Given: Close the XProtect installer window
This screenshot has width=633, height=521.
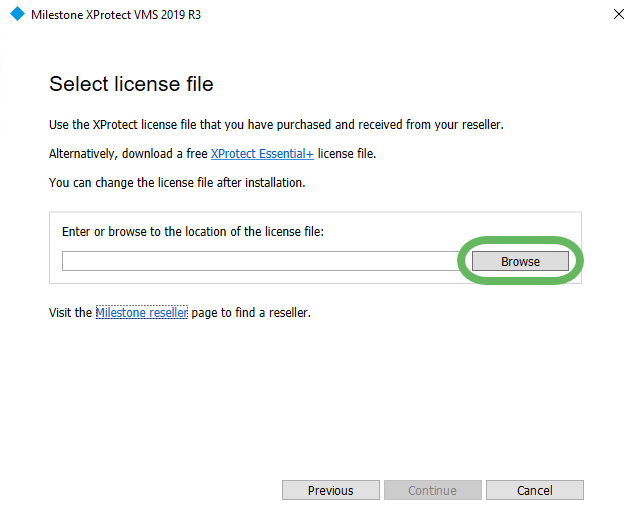Looking at the screenshot, I should [x=611, y=15].
